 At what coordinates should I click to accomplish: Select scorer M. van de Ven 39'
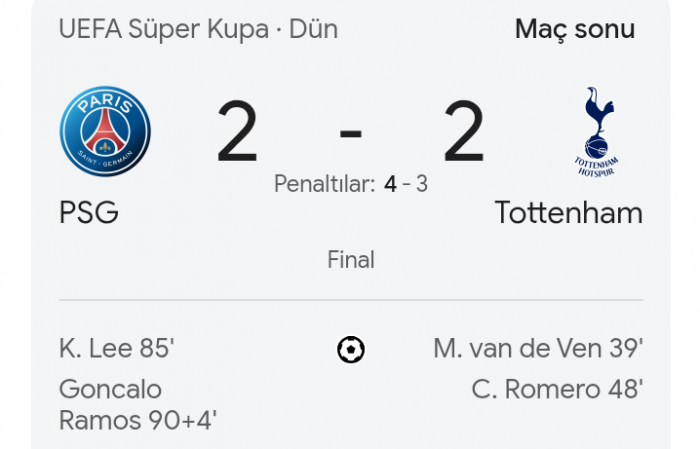coord(538,348)
